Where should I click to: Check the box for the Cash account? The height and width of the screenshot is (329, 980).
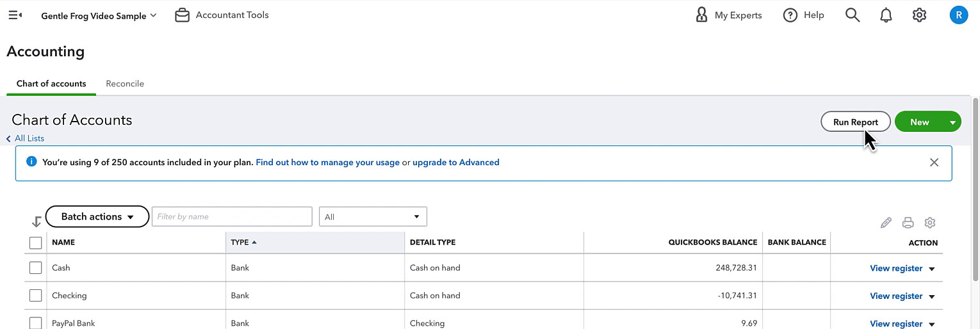[x=36, y=268]
